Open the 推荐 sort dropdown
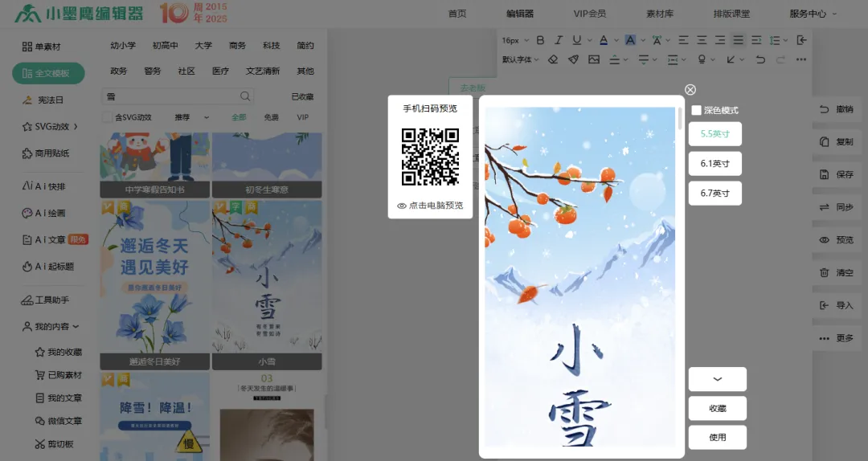 tap(191, 117)
